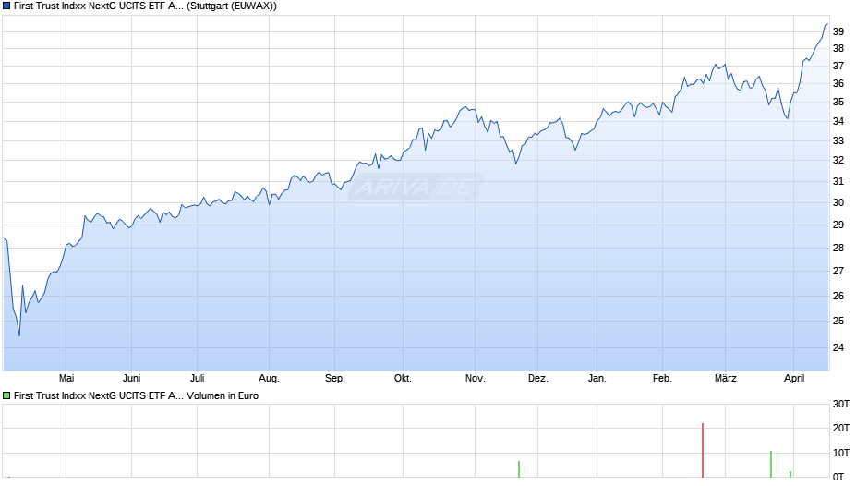Click the 'Mai' x-axis label
The width and height of the screenshot is (868, 486).
click(66, 378)
